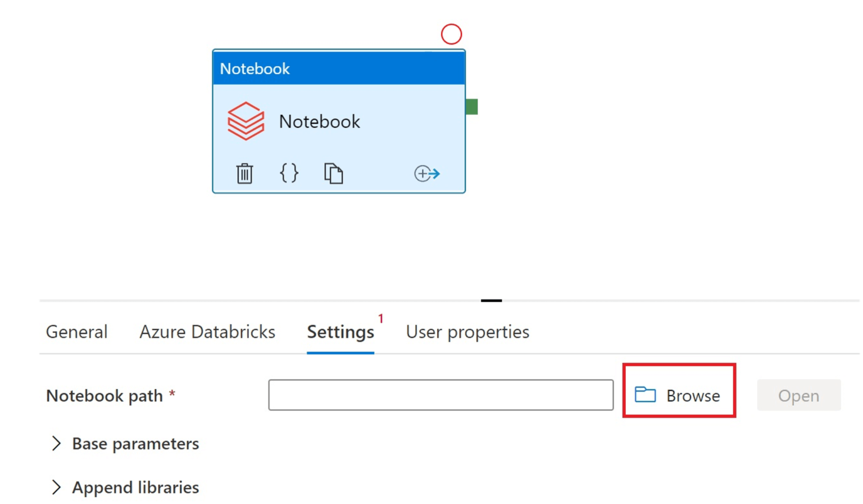Click the Notebook title bar of the activity
Viewport: 863px width, 504px height.
[338, 67]
